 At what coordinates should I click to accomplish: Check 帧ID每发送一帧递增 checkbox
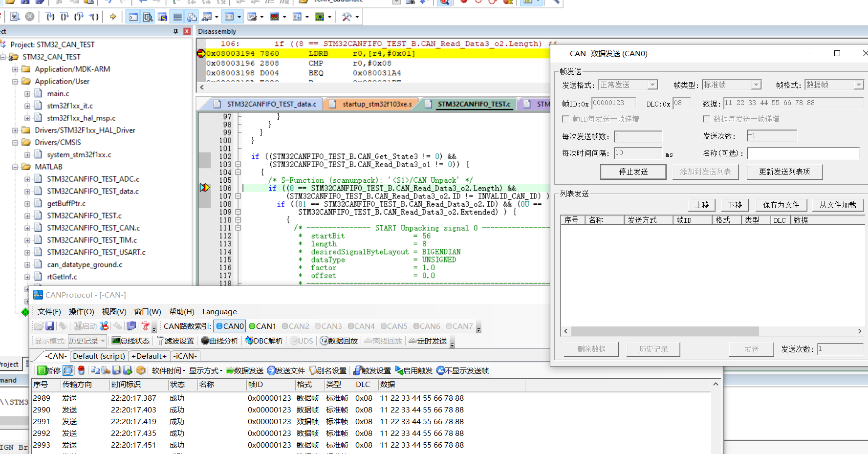click(566, 119)
